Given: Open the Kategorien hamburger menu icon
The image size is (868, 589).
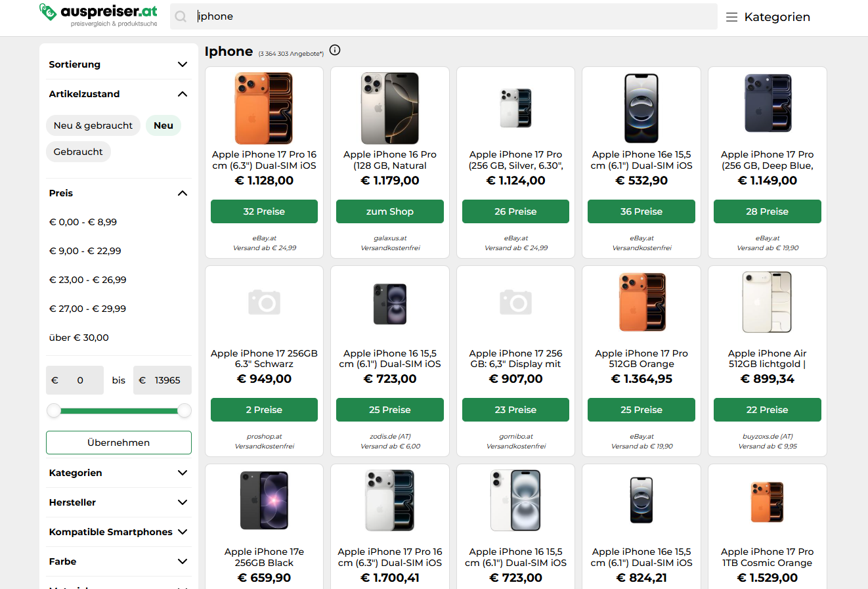Looking at the screenshot, I should pyautogui.click(x=731, y=17).
